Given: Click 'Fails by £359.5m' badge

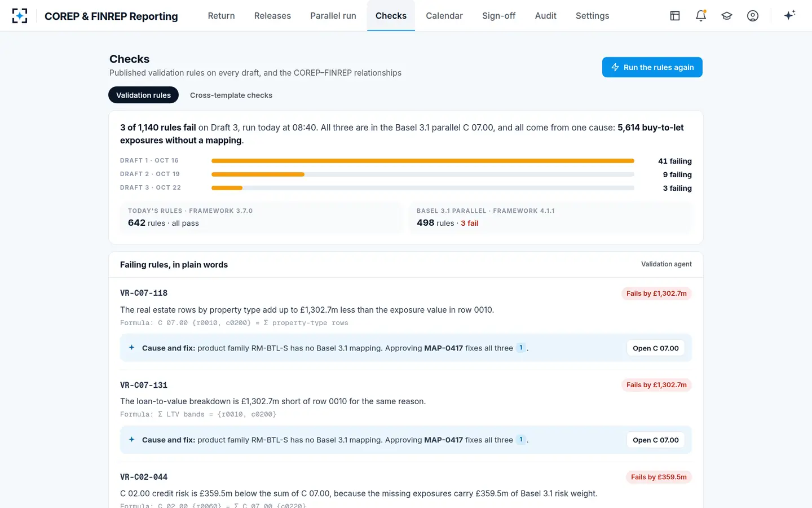Looking at the screenshot, I should click(659, 477).
